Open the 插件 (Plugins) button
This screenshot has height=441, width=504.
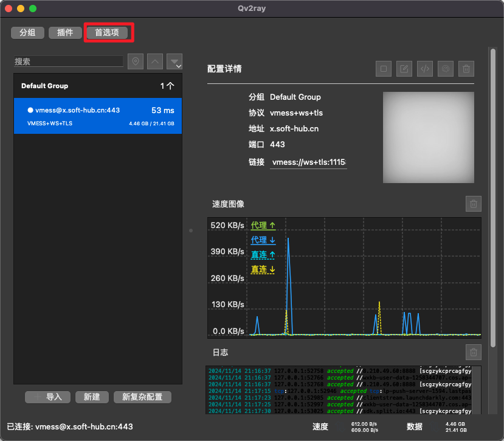(65, 32)
